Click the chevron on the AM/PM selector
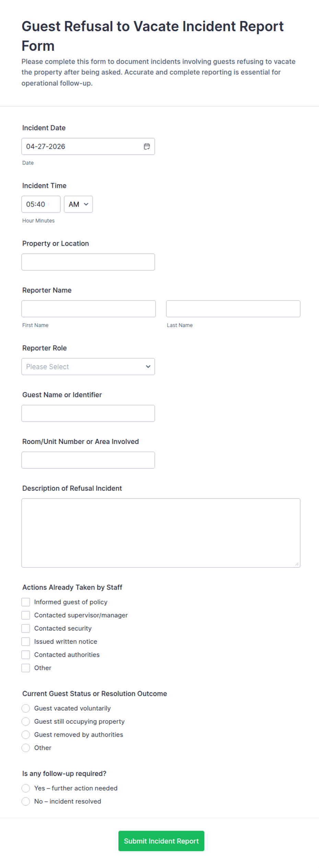Viewport: 319px width, 868px height. (87, 204)
